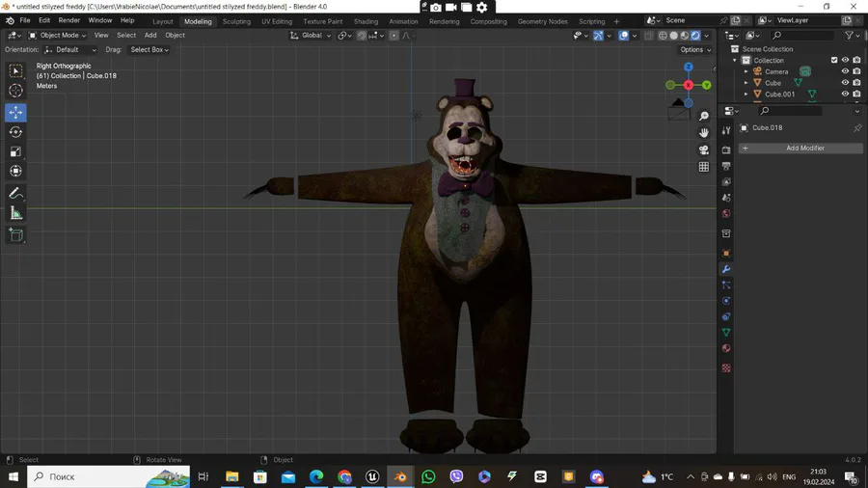Expand the Cube.001 tree item

tap(746, 95)
